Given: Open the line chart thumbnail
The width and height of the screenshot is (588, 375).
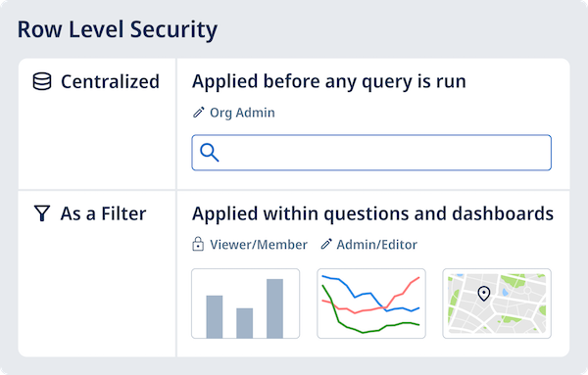Looking at the screenshot, I should (x=371, y=304).
